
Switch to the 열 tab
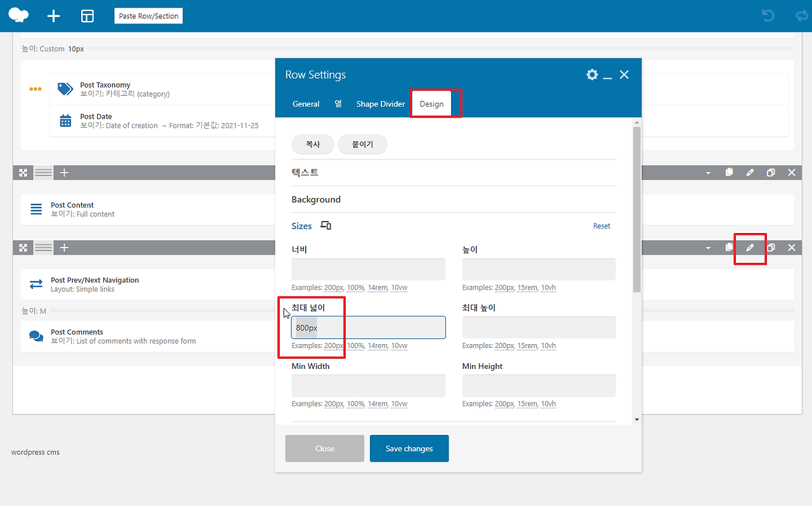click(x=338, y=104)
